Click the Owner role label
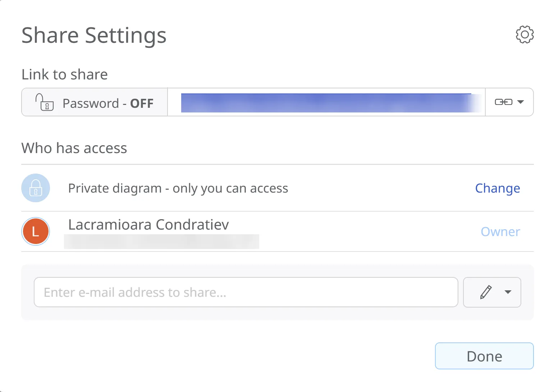The image size is (554, 392). click(500, 232)
